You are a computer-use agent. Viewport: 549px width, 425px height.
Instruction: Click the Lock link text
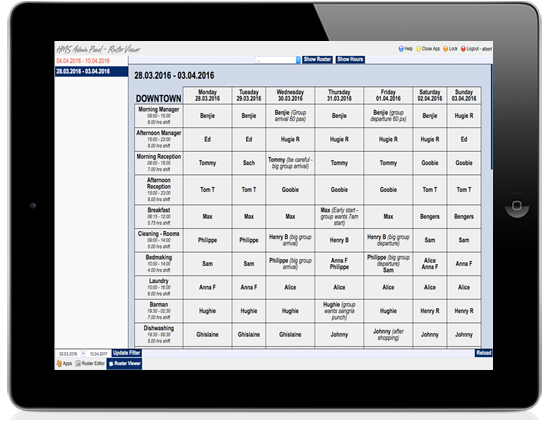coord(453,49)
